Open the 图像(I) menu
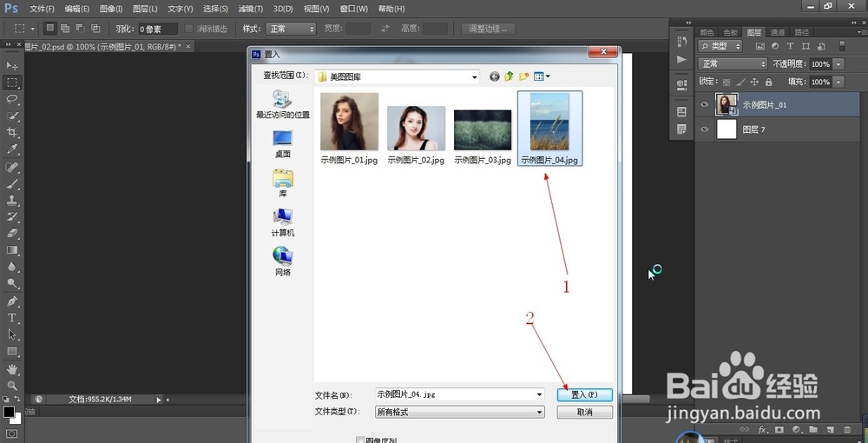 111,9
